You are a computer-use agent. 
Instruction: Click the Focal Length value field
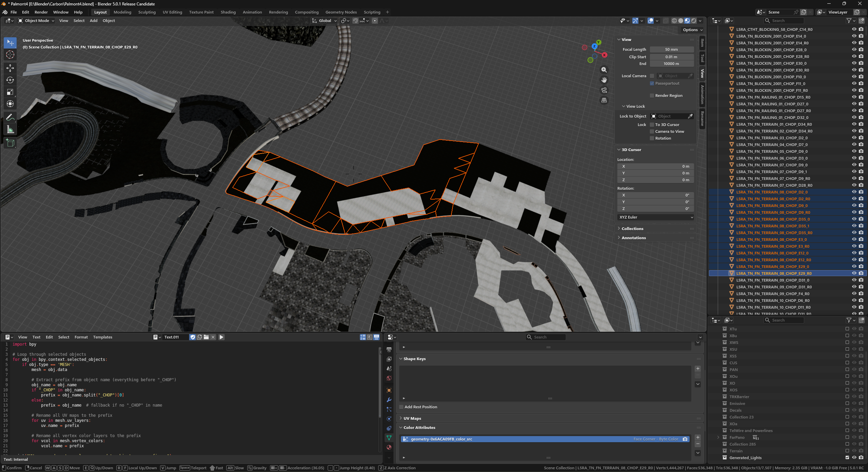[671, 49]
